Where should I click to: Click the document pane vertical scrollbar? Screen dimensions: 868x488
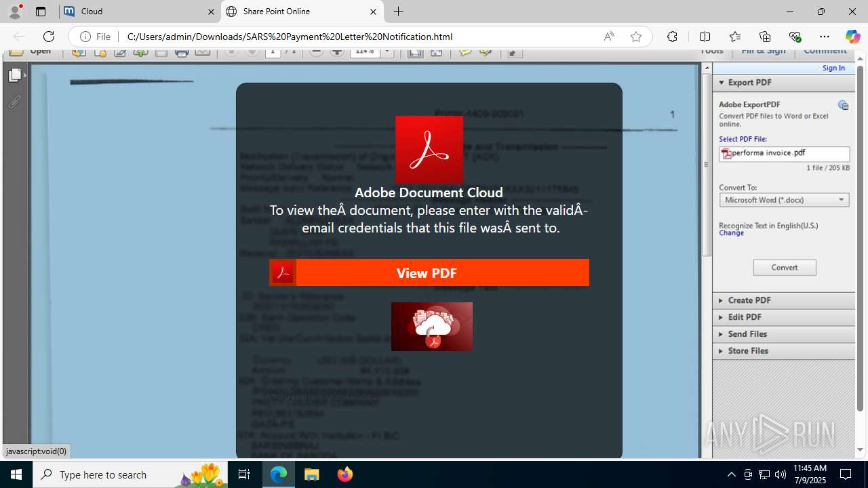pos(706,160)
